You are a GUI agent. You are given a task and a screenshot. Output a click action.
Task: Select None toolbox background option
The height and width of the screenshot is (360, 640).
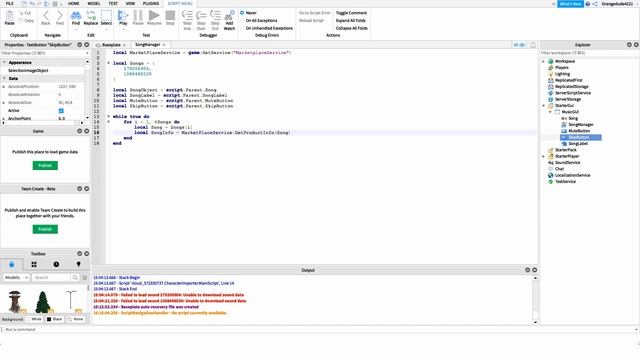tap(76, 319)
